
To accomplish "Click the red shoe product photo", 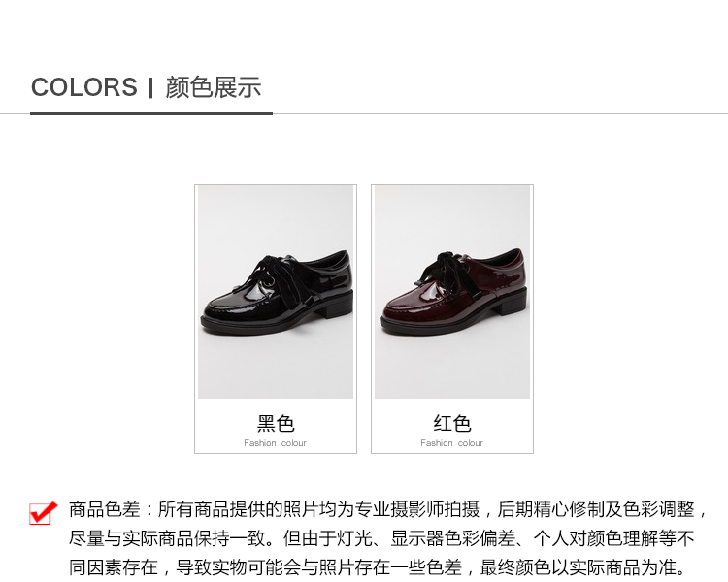I will (452, 291).
